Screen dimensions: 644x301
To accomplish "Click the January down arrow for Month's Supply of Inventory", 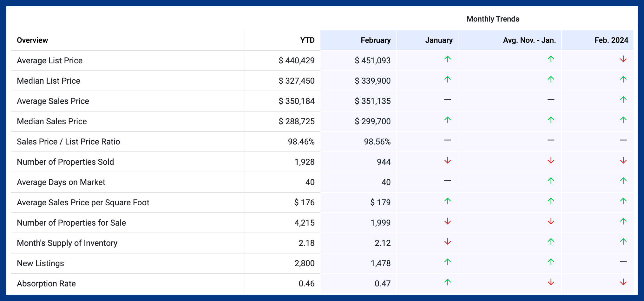I will [x=447, y=242].
